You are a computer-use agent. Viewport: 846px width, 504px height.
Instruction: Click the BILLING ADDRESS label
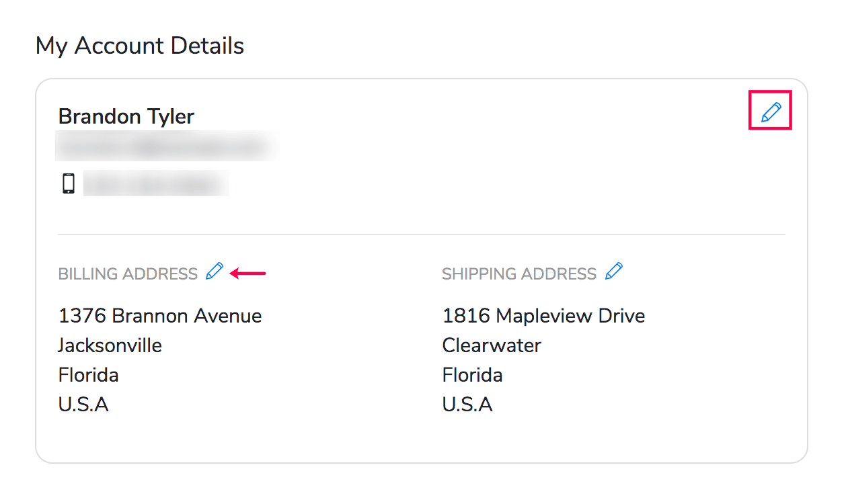tap(128, 274)
